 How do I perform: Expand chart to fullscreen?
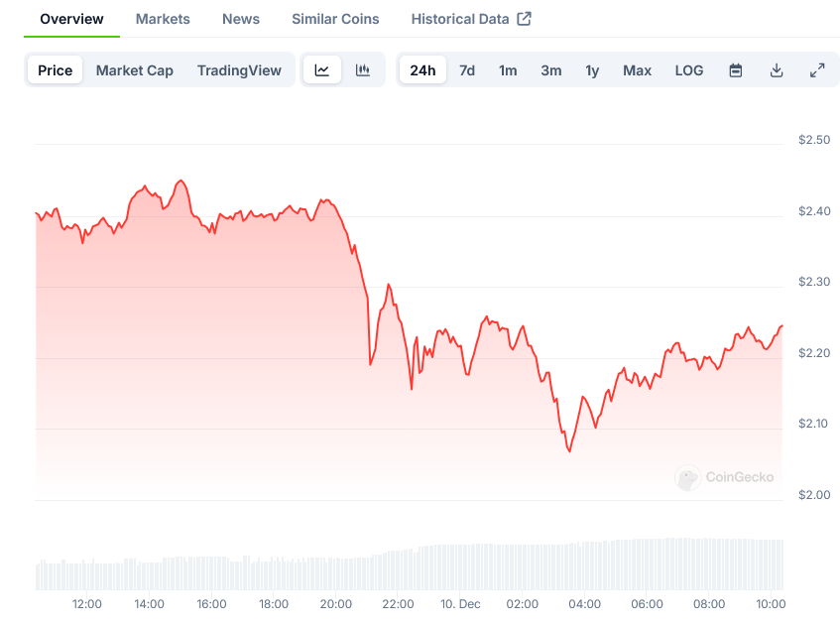click(817, 70)
